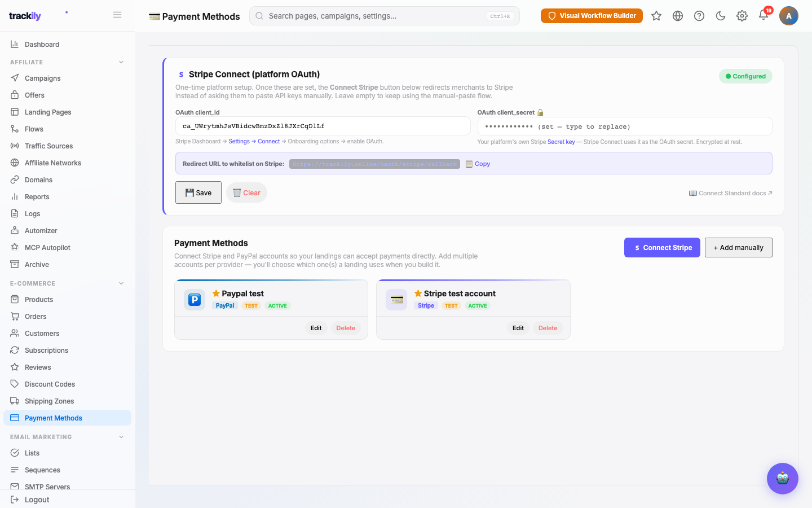This screenshot has height=508, width=812.
Task: Open Logs in sidebar
Action: pos(67,213)
